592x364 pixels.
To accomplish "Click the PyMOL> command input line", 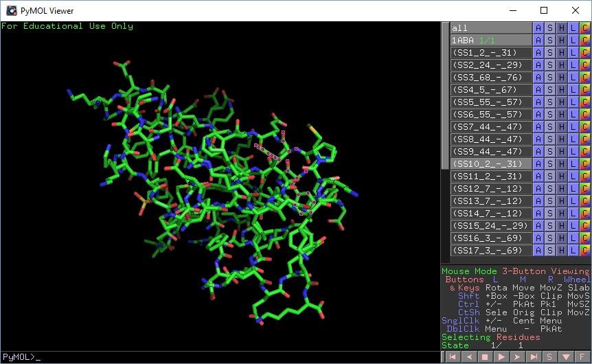I will 220,357.
